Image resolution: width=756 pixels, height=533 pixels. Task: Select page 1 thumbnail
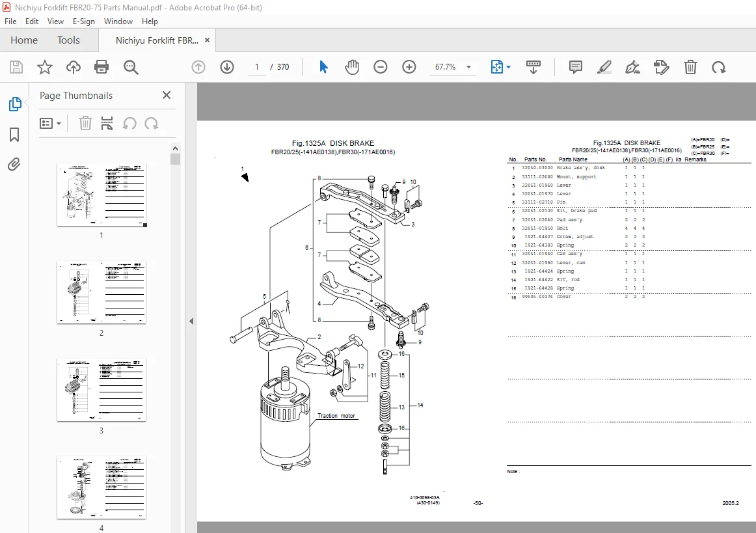pyautogui.click(x=101, y=195)
